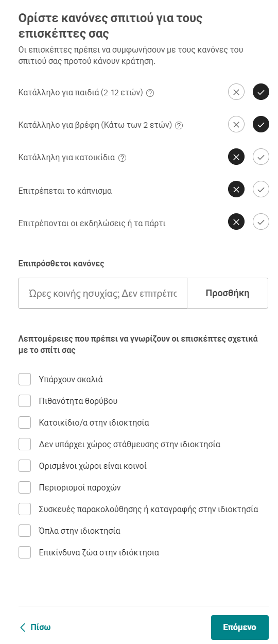
Task: Enable checkmark for 'Κατάλληλο για παιδιά'
Action: (261, 93)
